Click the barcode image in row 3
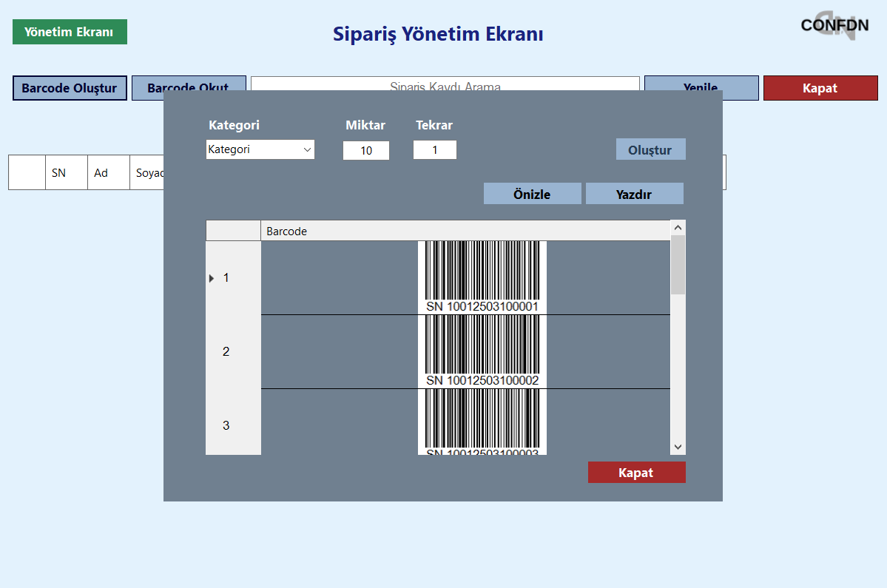 pyautogui.click(x=482, y=422)
